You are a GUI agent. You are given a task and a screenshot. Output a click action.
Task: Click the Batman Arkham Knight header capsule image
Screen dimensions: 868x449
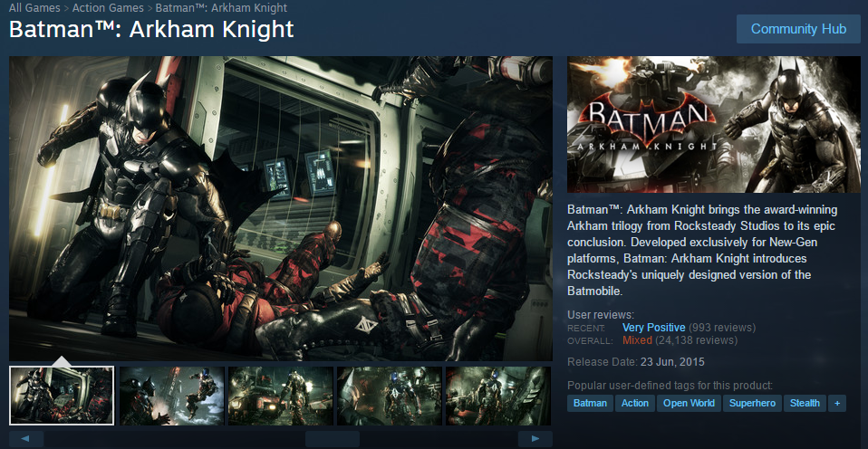pyautogui.click(x=714, y=124)
